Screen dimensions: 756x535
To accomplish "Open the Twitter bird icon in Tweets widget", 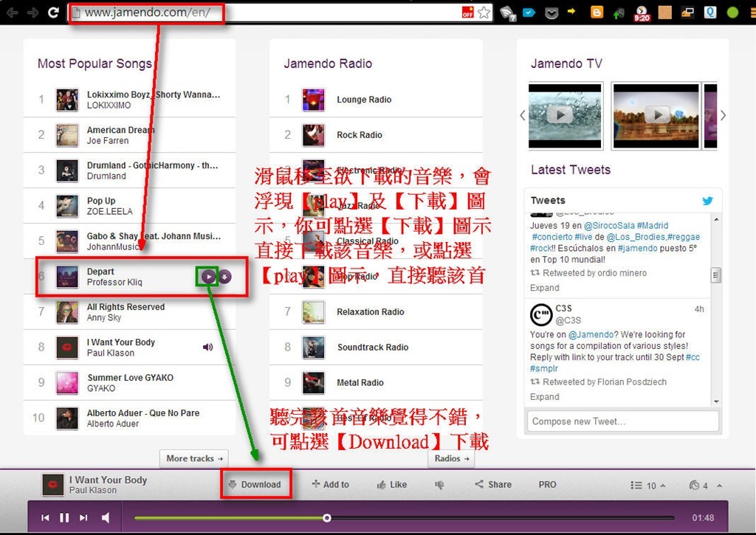I will [707, 201].
